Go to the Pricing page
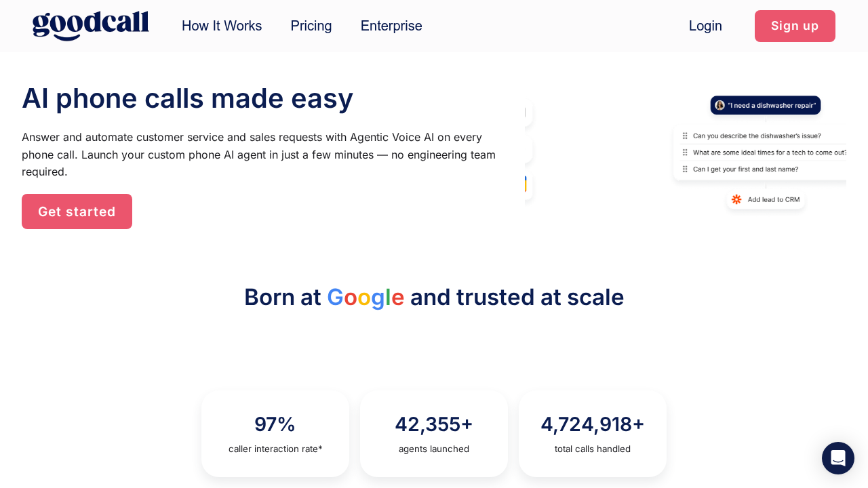 coord(311,26)
